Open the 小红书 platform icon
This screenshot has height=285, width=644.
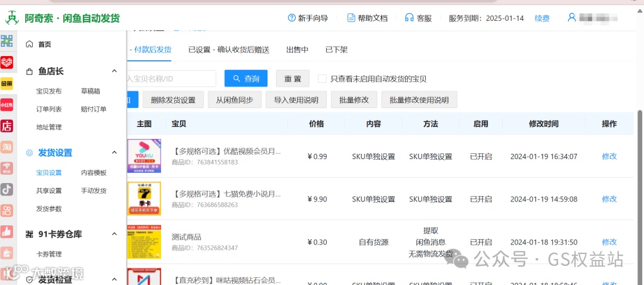pos(7,105)
